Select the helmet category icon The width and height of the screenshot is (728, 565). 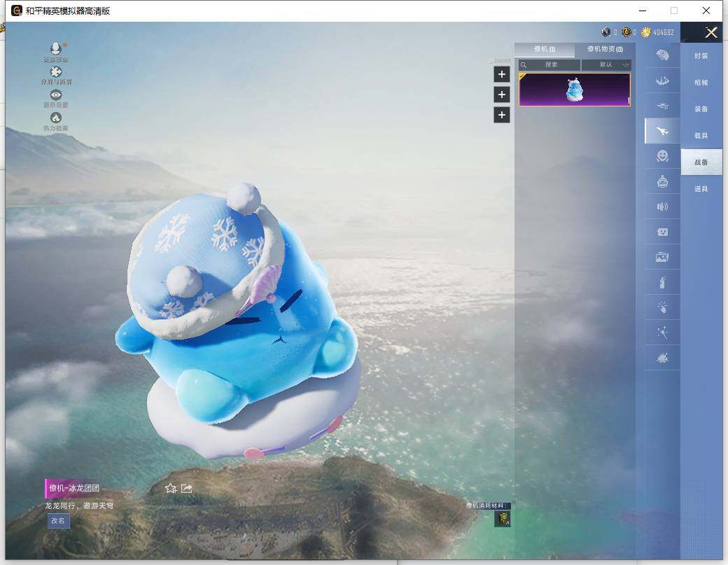click(662, 56)
